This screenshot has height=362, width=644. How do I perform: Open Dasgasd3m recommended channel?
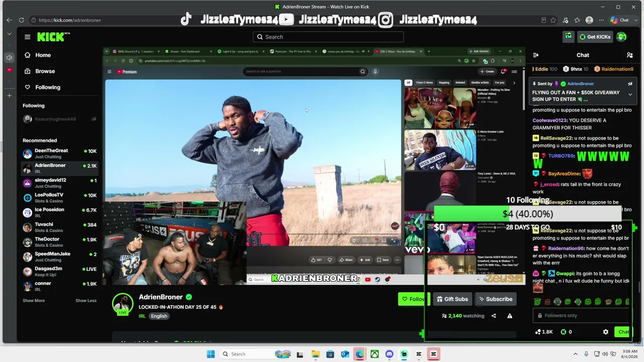[59, 271]
